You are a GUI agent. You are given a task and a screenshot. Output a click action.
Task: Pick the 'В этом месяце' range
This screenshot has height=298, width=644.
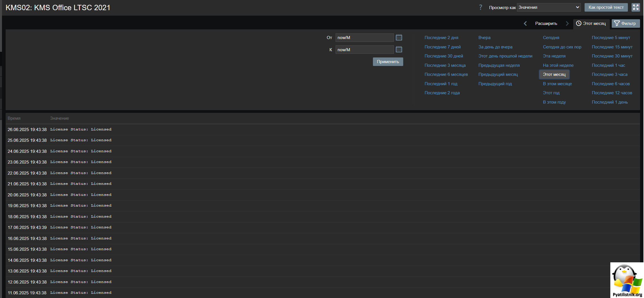[557, 84]
